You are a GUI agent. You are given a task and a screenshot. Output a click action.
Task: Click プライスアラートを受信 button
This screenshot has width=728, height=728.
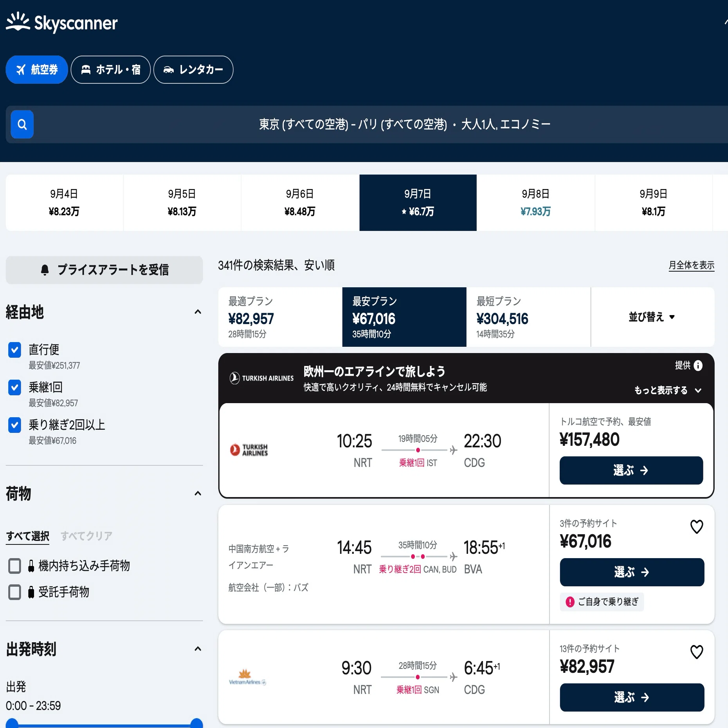[x=105, y=270]
